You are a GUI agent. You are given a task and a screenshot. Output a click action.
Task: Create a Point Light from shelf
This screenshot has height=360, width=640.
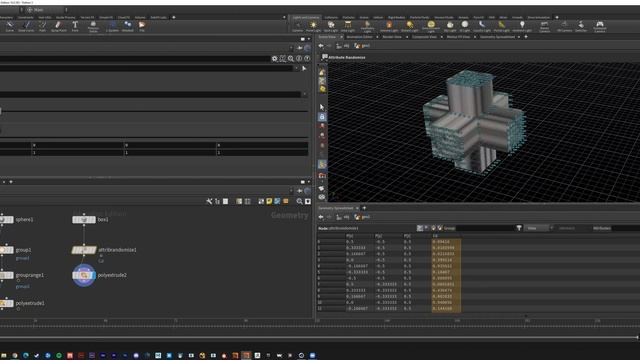point(313,27)
